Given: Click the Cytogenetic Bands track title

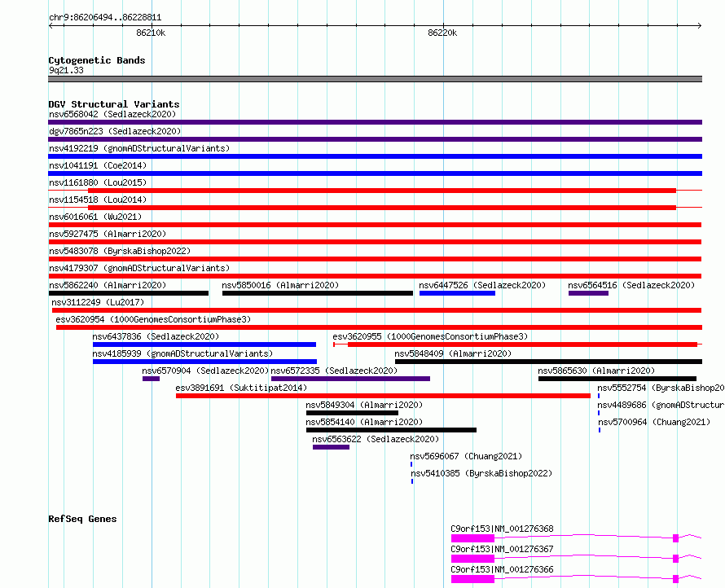Looking at the screenshot, I should pyautogui.click(x=97, y=60).
